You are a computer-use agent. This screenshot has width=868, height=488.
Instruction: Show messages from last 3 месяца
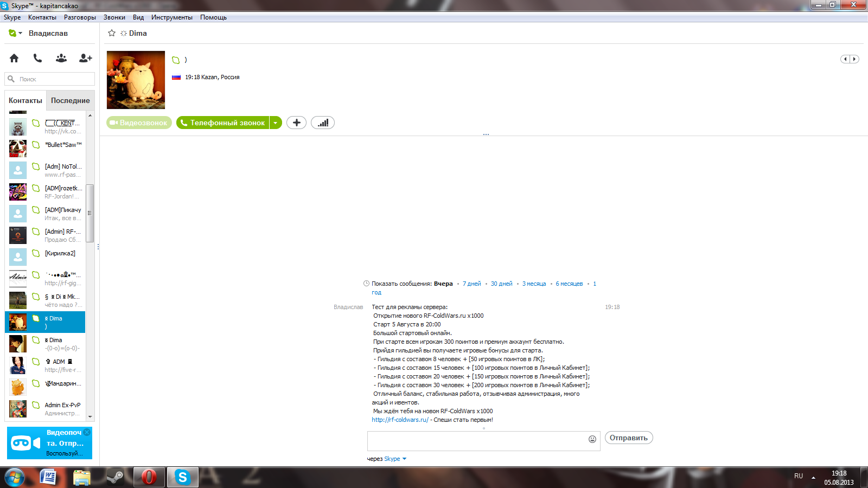[x=534, y=284]
